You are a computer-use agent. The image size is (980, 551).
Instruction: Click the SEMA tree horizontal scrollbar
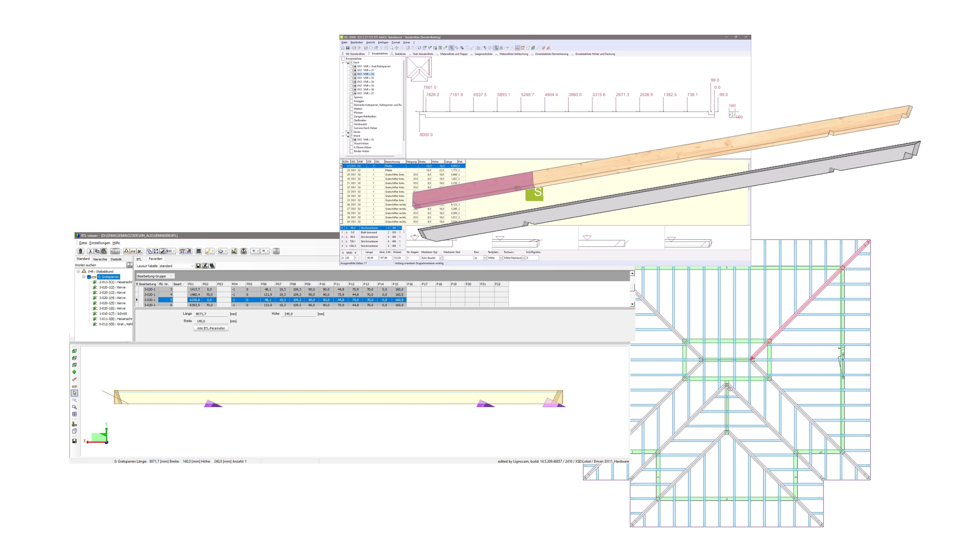(371, 156)
